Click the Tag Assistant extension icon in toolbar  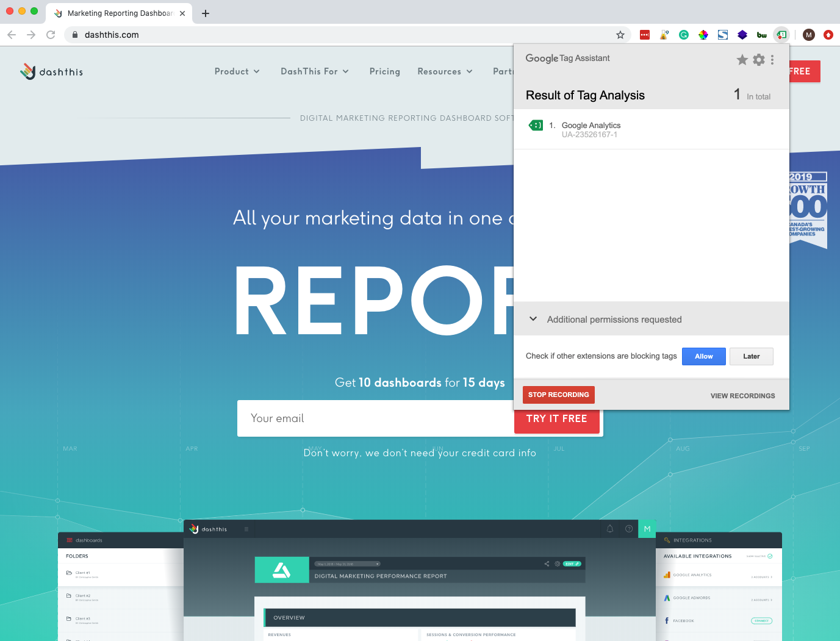[781, 35]
